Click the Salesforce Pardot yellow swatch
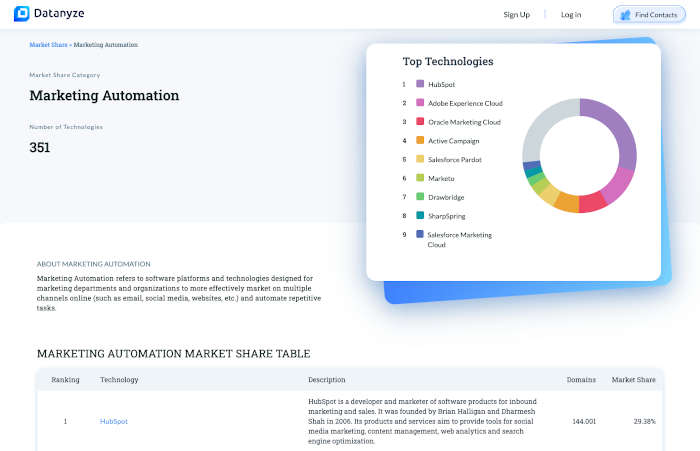Viewport: 700px width, 451px height. [420, 159]
